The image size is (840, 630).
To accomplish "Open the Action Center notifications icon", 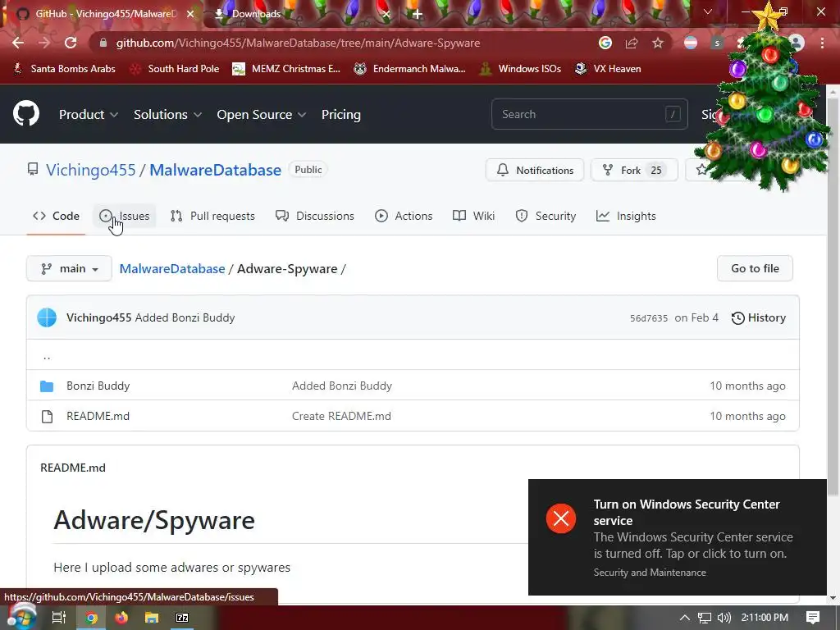I will coord(813,618).
